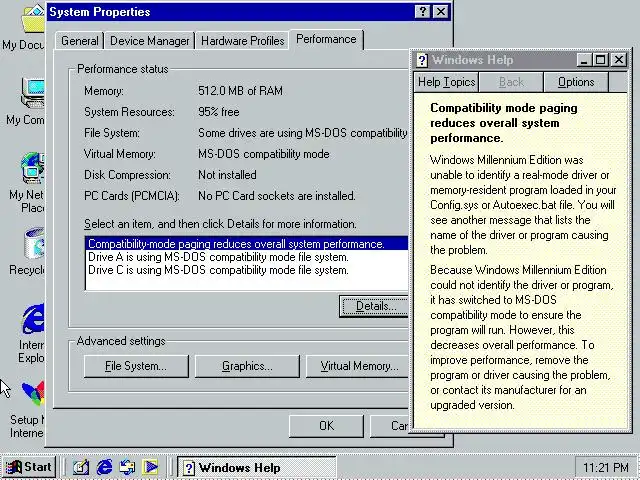Select 'Compatibility-mode paging reduces overall system performance' item
Image resolution: width=640 pixels, height=480 pixels.
point(247,244)
